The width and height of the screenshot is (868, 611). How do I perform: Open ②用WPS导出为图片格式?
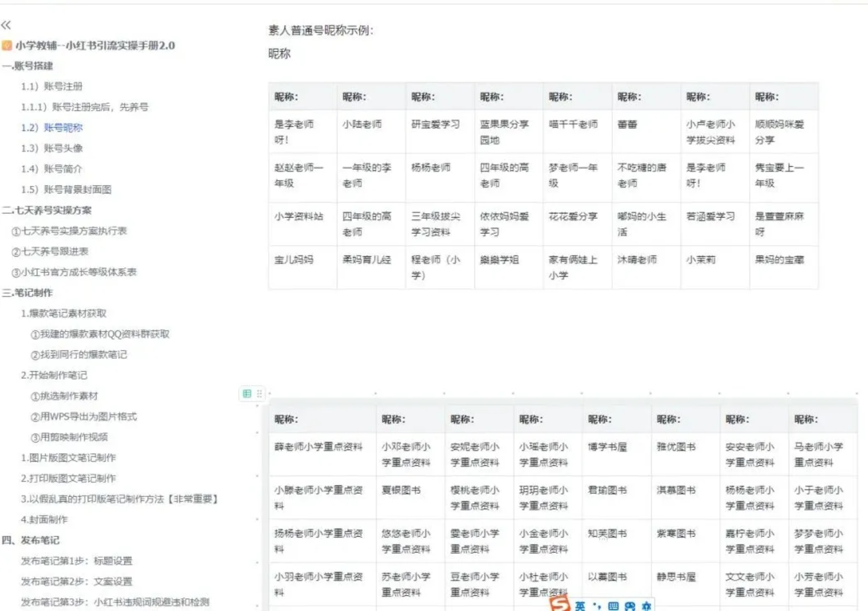click(x=83, y=417)
